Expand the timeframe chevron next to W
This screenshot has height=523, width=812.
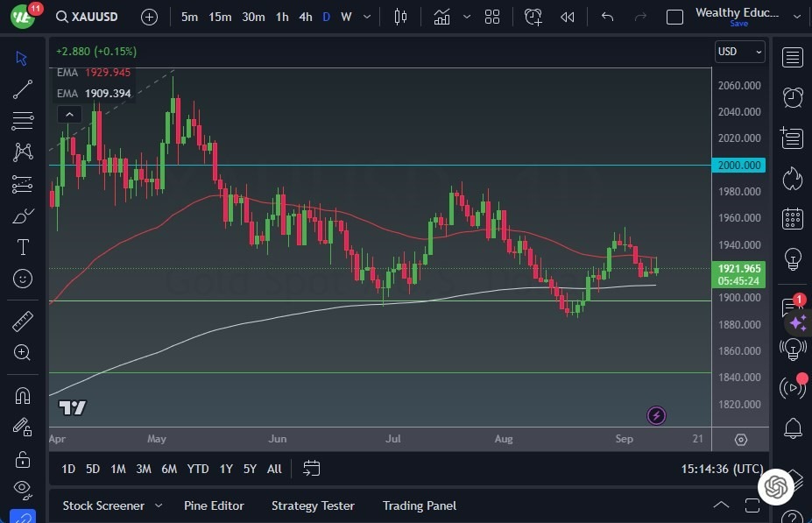(365, 16)
